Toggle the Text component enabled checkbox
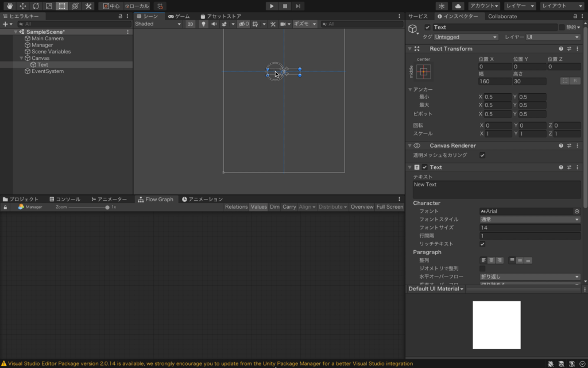The image size is (588, 368). [x=424, y=167]
